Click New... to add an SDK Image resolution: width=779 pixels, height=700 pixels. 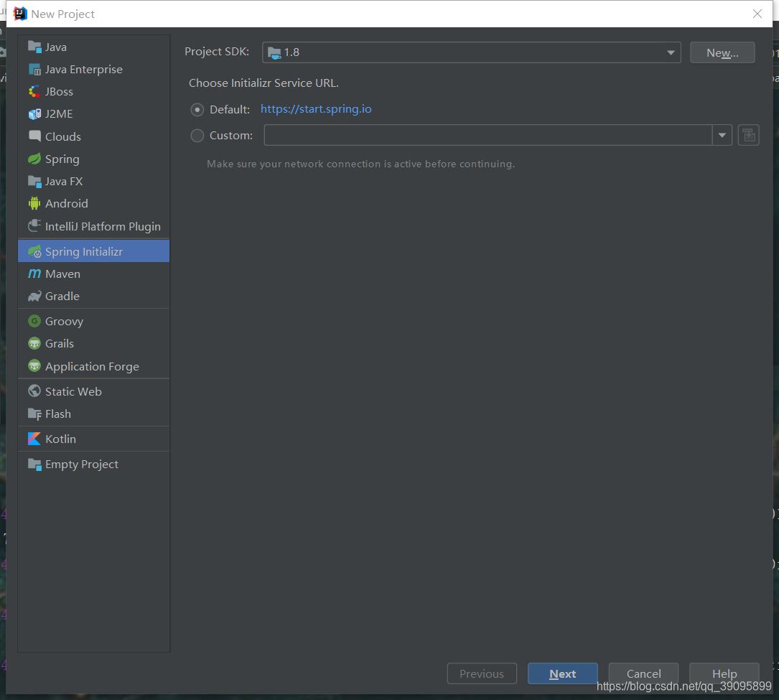tap(722, 52)
